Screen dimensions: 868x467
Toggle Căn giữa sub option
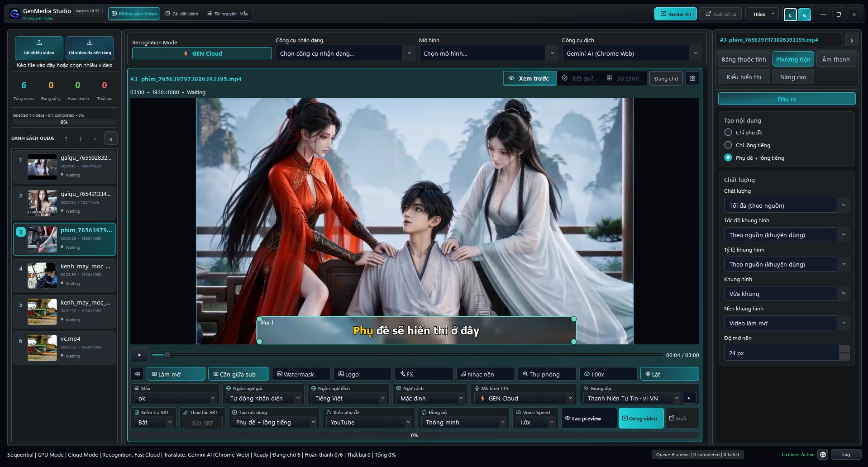239,374
